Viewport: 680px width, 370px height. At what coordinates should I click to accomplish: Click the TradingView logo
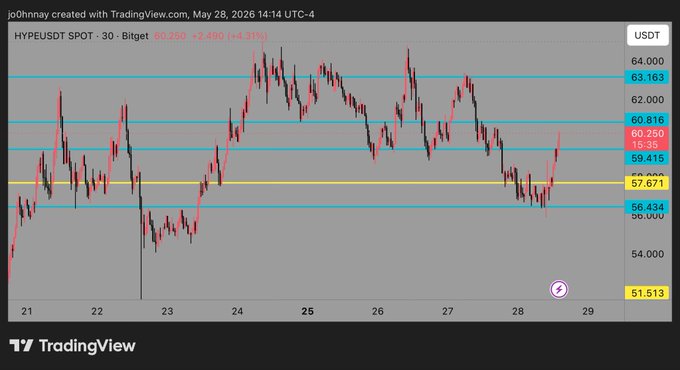tap(72, 346)
